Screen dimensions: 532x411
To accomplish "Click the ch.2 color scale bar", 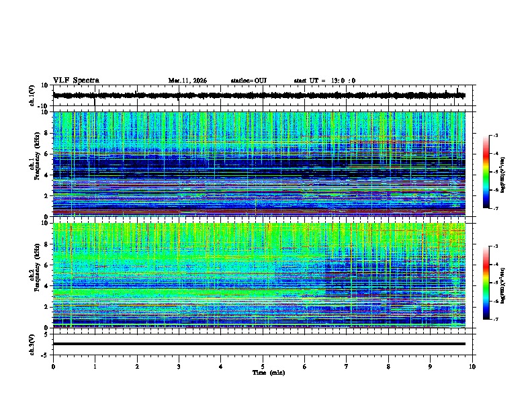I will [x=486, y=283].
